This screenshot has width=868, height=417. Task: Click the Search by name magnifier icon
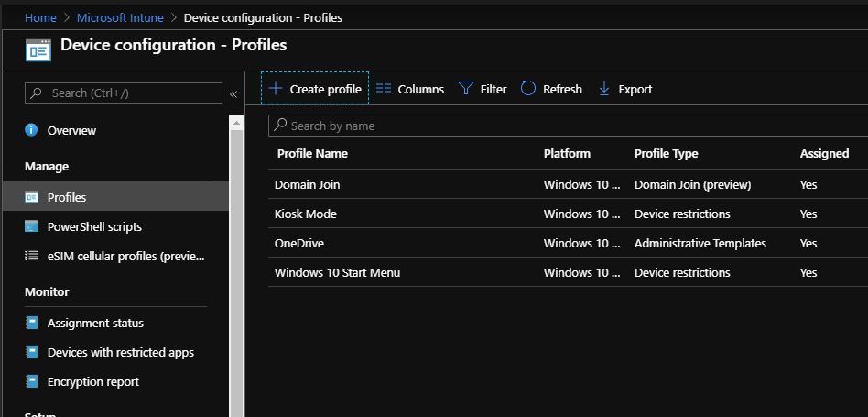(281, 126)
